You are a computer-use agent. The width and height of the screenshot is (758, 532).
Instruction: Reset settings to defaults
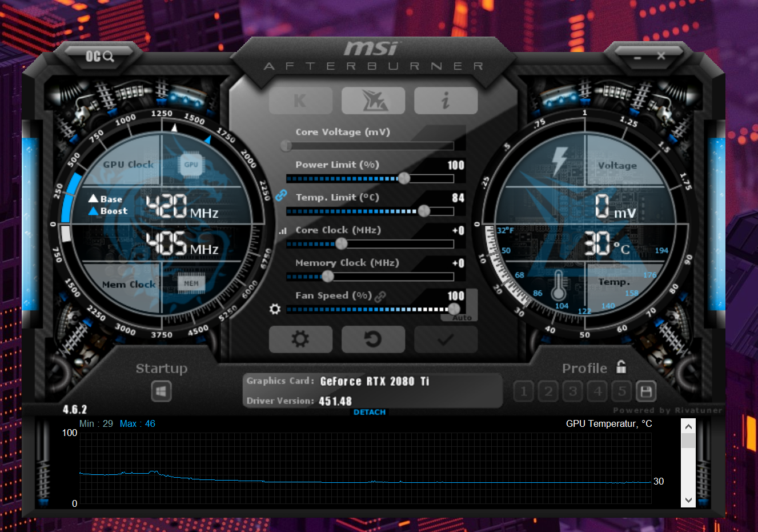coord(374,339)
